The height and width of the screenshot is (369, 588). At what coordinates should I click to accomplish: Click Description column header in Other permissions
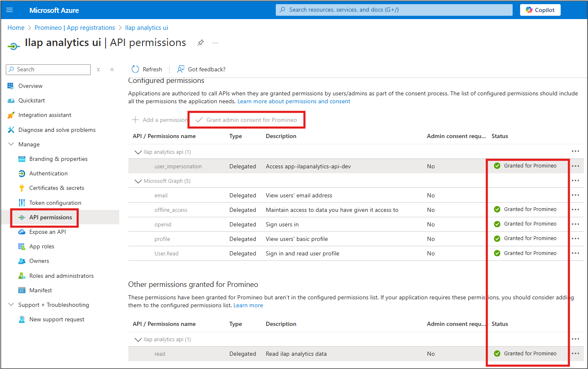(281, 324)
